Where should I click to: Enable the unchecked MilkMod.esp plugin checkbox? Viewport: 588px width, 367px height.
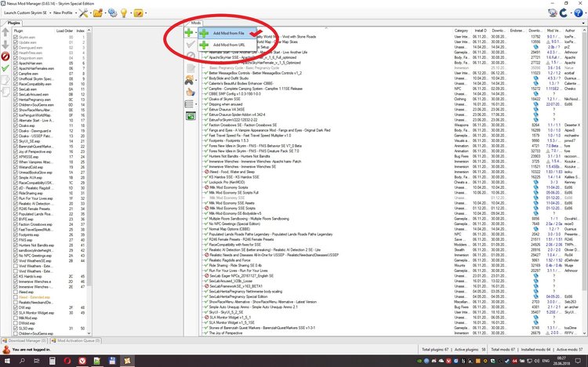click(16, 318)
